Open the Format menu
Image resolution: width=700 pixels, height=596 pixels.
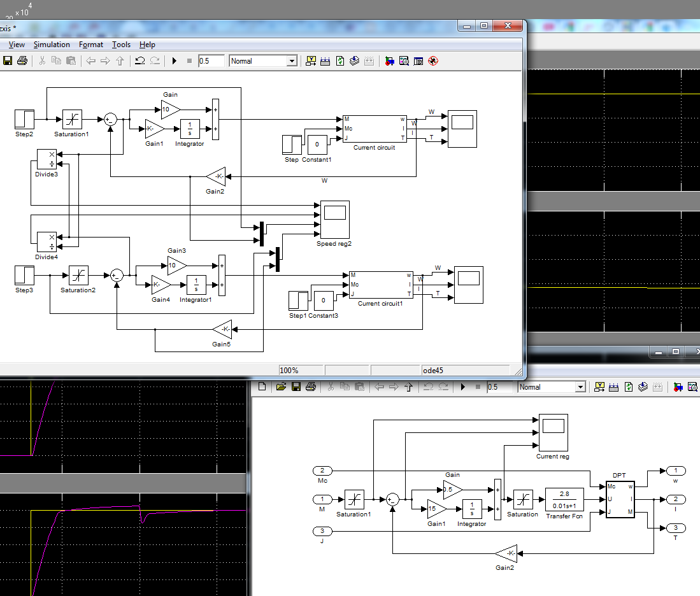91,45
